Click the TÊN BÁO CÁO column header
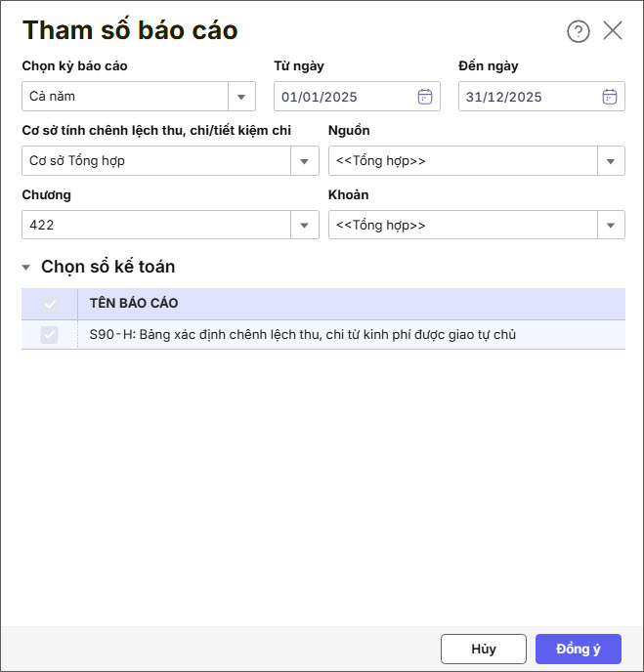The height and width of the screenshot is (672, 644). 134,304
